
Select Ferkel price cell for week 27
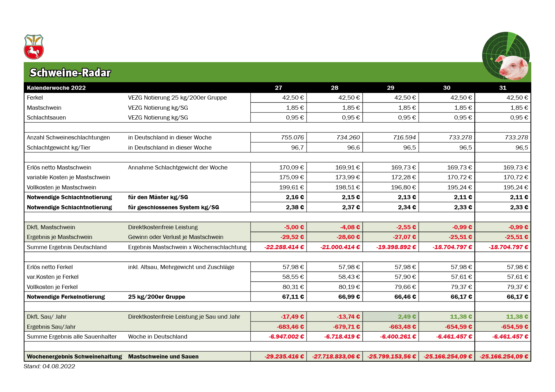tap(278, 98)
